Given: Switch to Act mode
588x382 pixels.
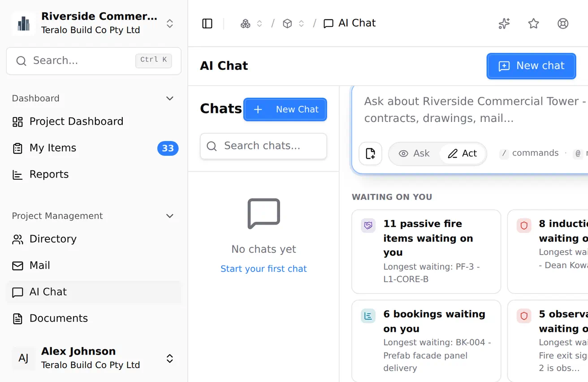Looking at the screenshot, I should [463, 154].
